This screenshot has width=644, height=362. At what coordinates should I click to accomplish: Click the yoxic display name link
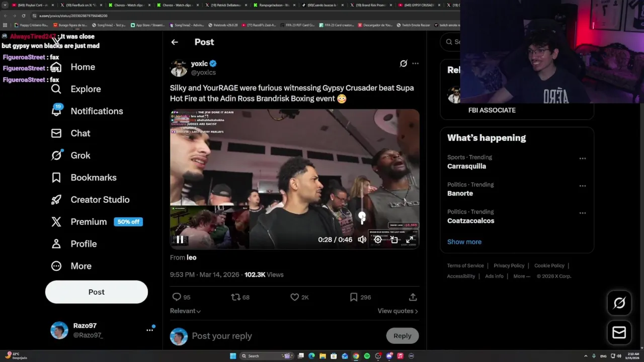199,63
